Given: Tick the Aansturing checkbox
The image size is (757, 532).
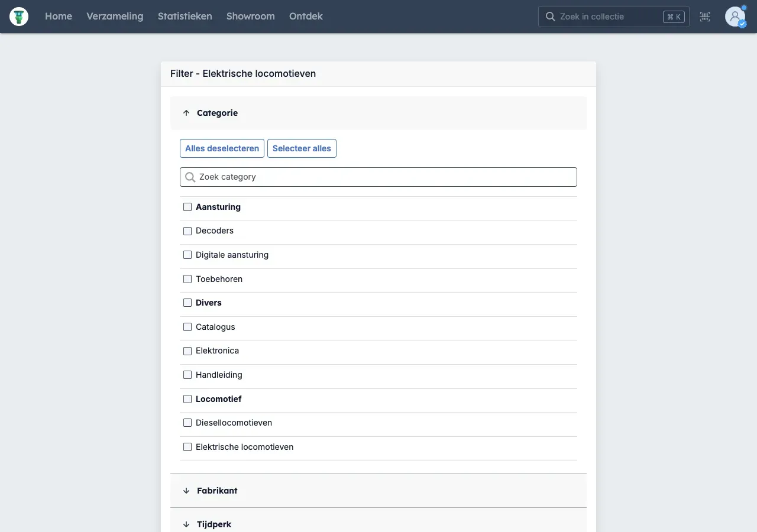Looking at the screenshot, I should click(187, 207).
